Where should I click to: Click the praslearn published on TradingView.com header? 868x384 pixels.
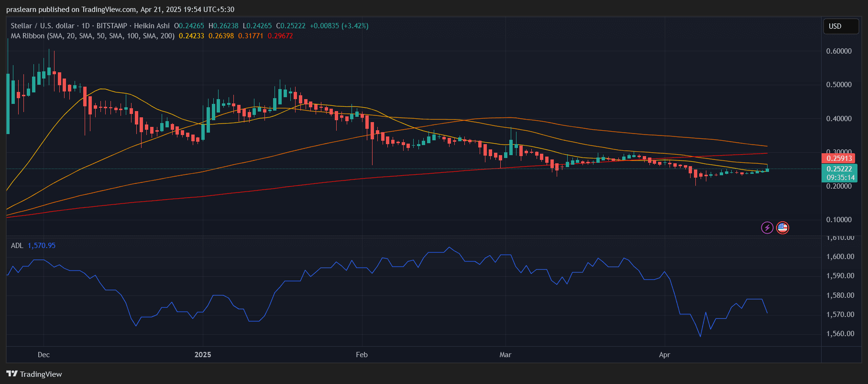120,10
